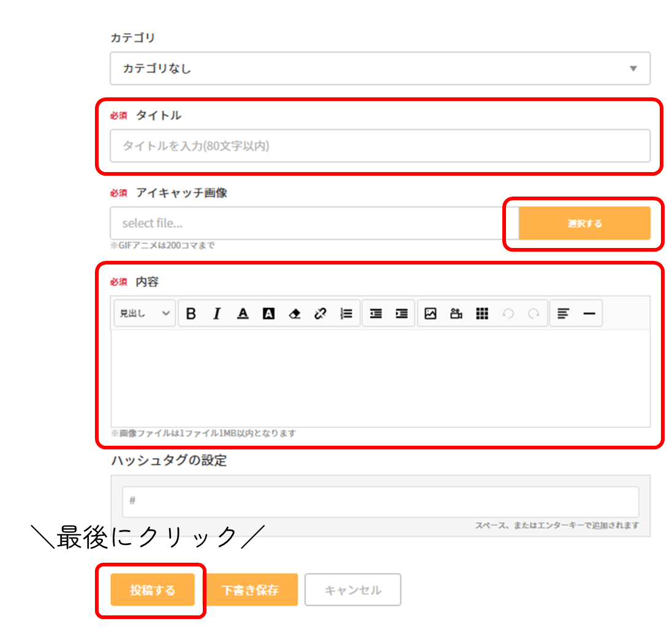Open the text background color picker
Screen dimensions: 672x627
coord(268,313)
